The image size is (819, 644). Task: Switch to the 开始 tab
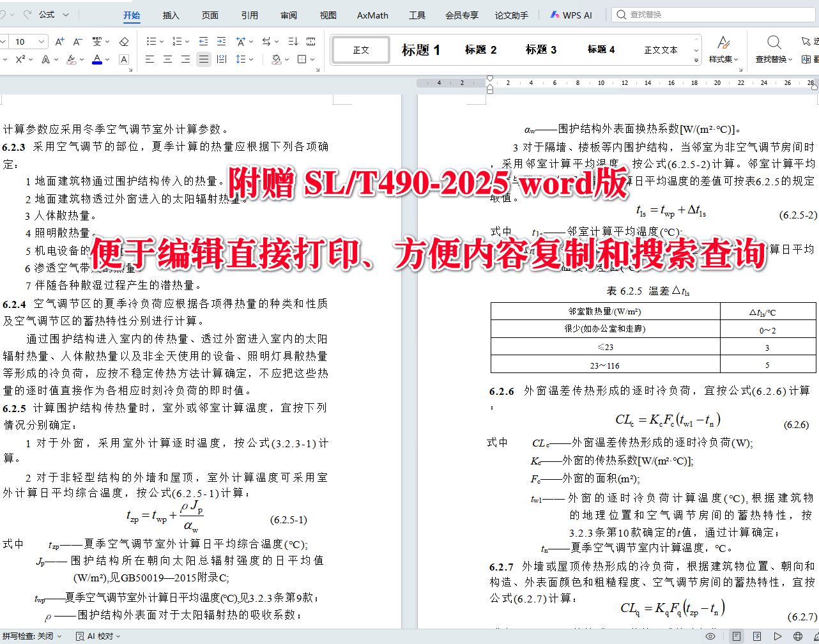coord(132,15)
